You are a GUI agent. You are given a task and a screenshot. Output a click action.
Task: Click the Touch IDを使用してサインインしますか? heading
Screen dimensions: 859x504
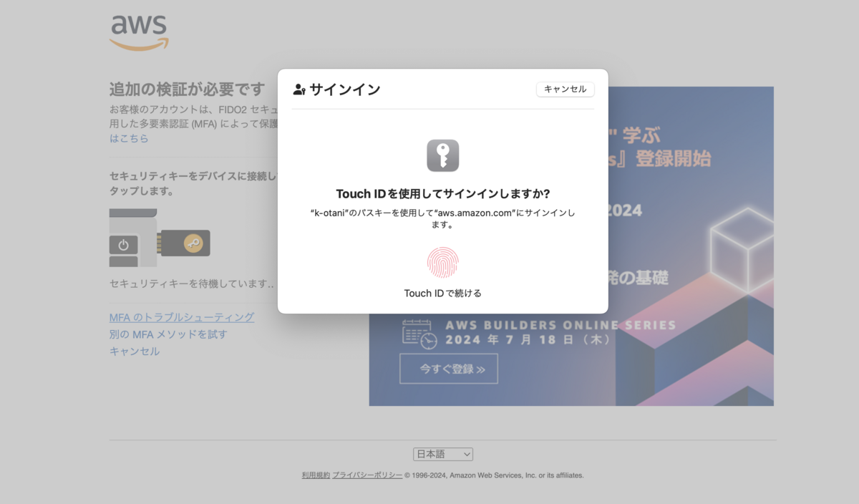point(443,194)
